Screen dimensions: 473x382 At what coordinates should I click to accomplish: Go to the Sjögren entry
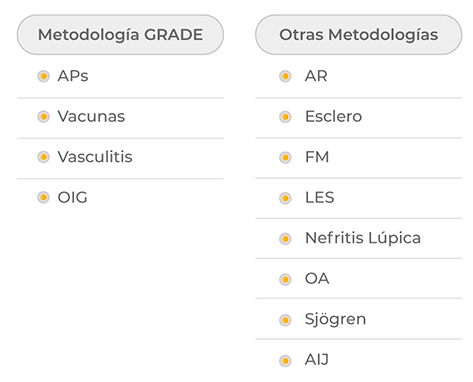coord(335,319)
